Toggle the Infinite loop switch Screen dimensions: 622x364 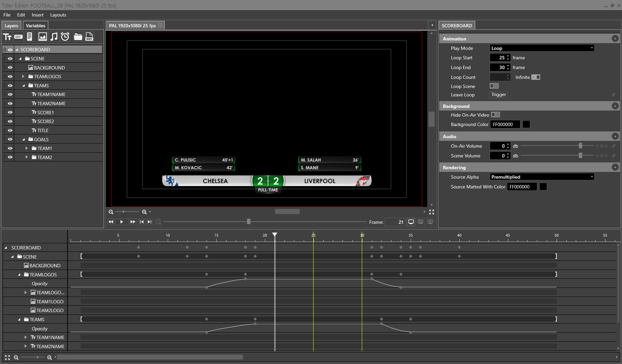point(536,77)
